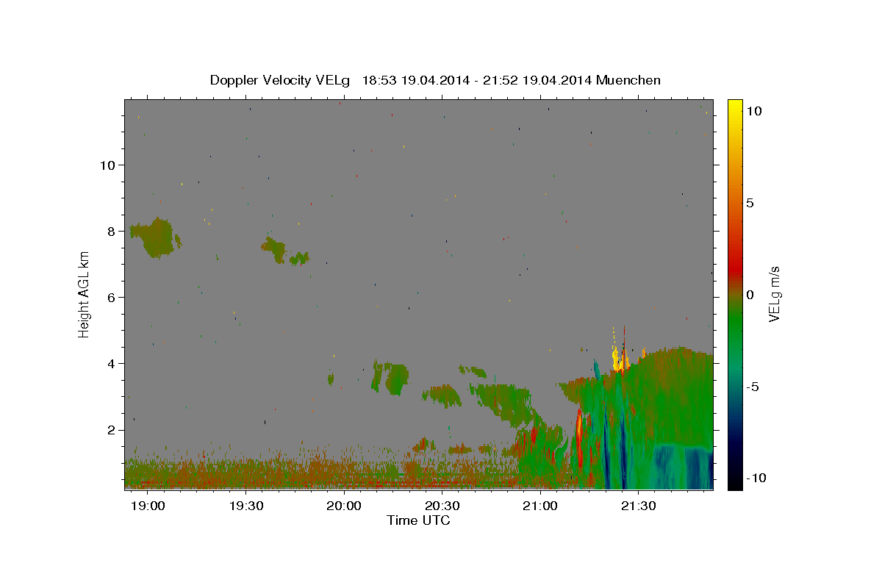The height and width of the screenshot is (588, 882).
Task: Click the colorbar value 5
Action: tap(750, 203)
